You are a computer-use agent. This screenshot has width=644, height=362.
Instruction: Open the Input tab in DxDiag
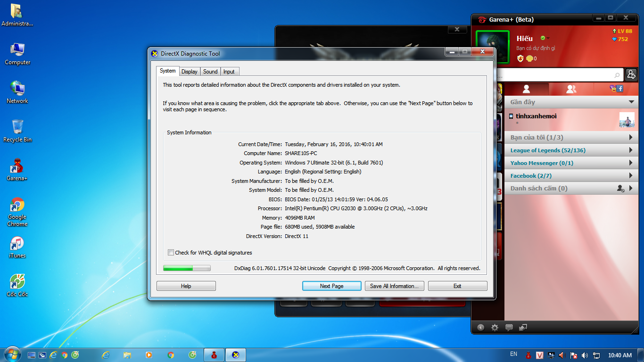[x=229, y=72]
